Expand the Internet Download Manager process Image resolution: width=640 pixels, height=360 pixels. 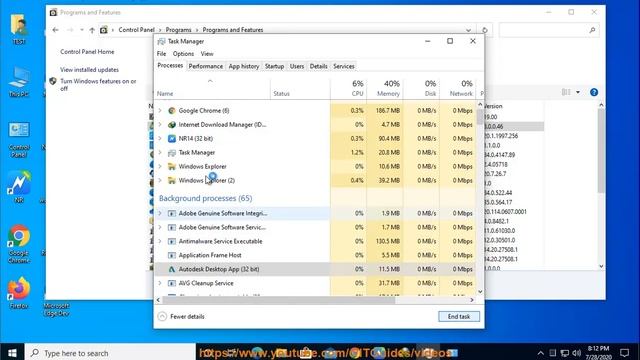pos(160,124)
